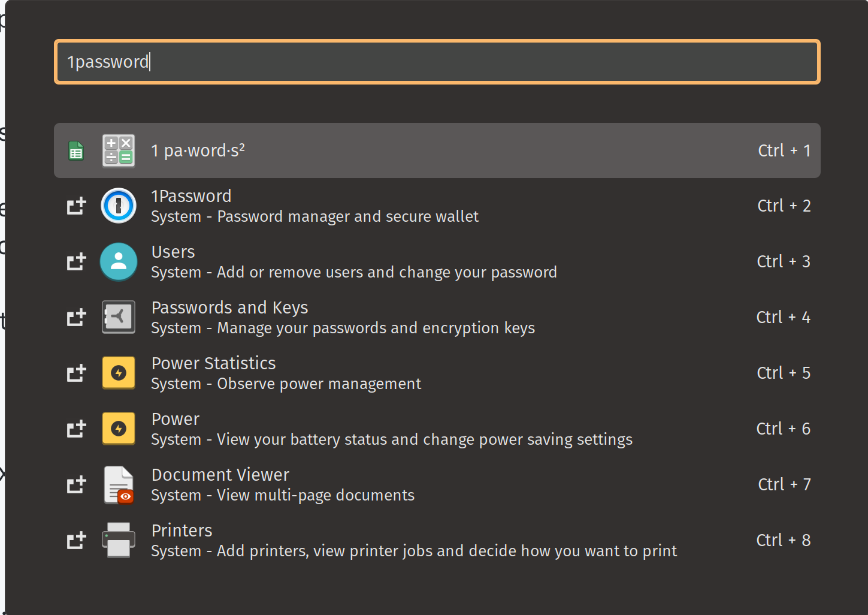Click the Users teal person icon
The image size is (868, 615).
[x=119, y=261]
